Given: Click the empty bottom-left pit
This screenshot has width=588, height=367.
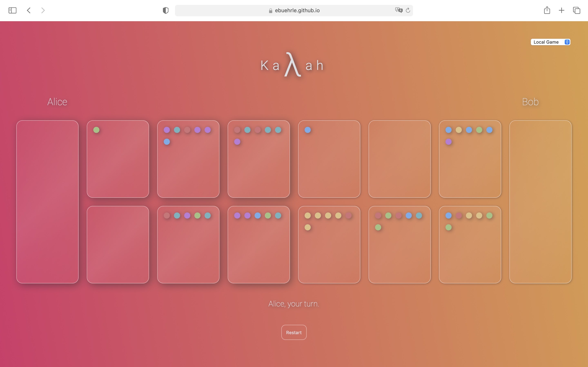Looking at the screenshot, I should click(x=118, y=244).
